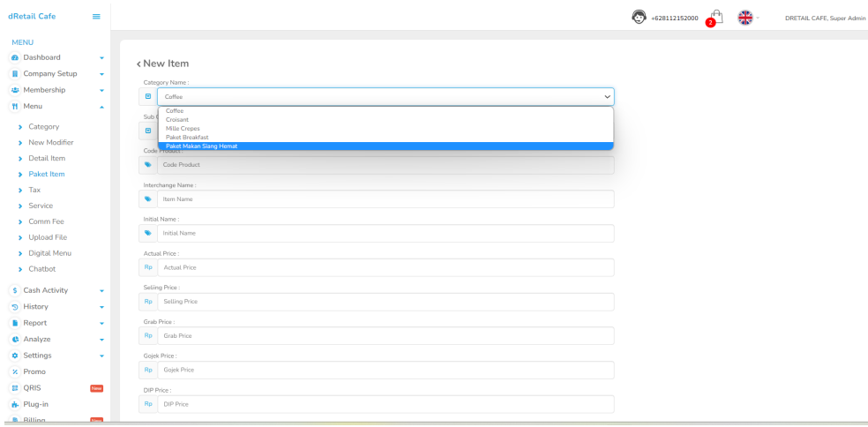Click the QRIS code icon
The height and width of the screenshot is (427, 868).
click(15, 388)
